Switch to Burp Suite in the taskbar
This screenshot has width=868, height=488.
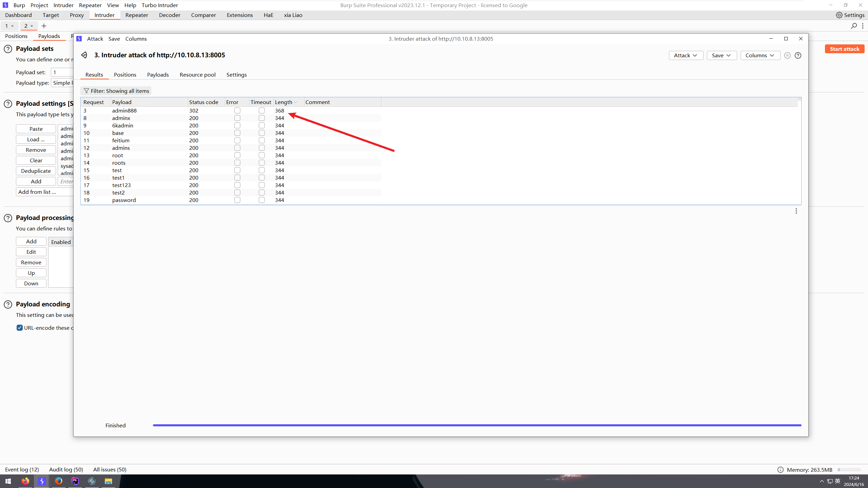coord(42,481)
